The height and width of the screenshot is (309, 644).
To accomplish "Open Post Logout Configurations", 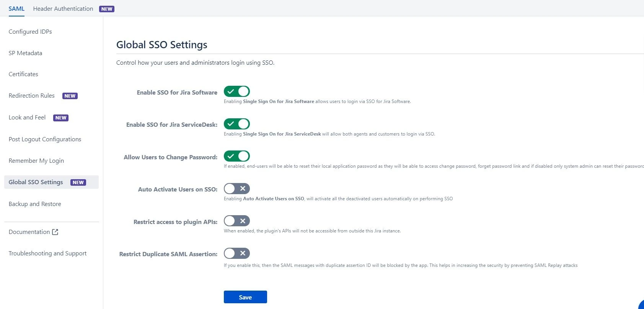I will (45, 139).
